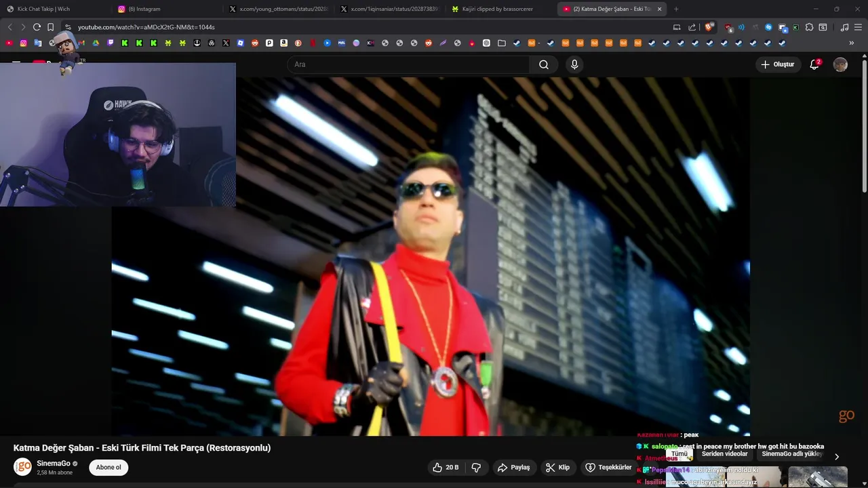The height and width of the screenshot is (488, 868).
Task: Open the YouTube bookmark in bookmarks bar
Action: (x=9, y=43)
